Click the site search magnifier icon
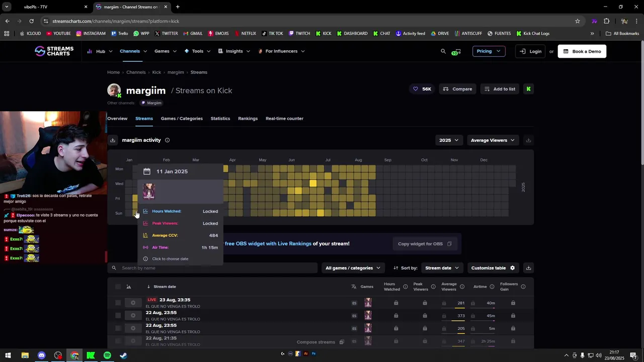This screenshot has width=644, height=362. pyautogui.click(x=443, y=51)
